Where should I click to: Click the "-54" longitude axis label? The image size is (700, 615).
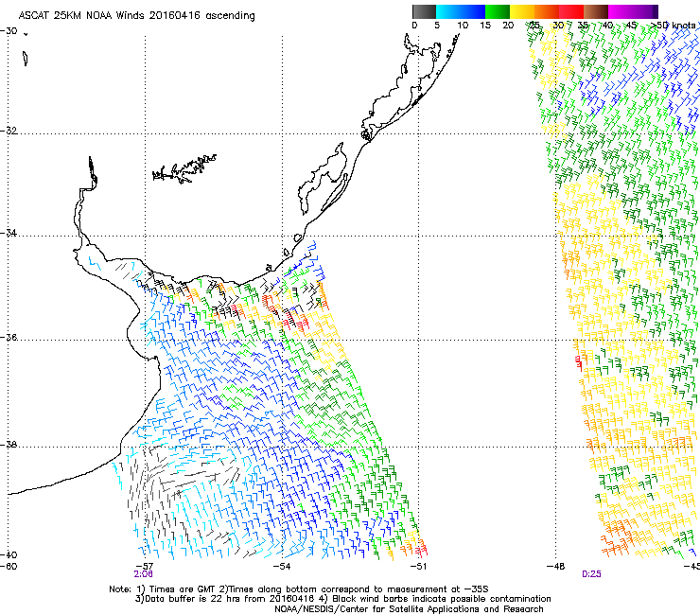(282, 567)
